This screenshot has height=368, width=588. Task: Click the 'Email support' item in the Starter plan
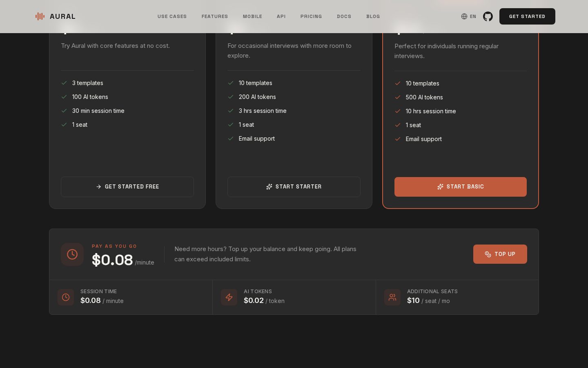click(x=257, y=139)
